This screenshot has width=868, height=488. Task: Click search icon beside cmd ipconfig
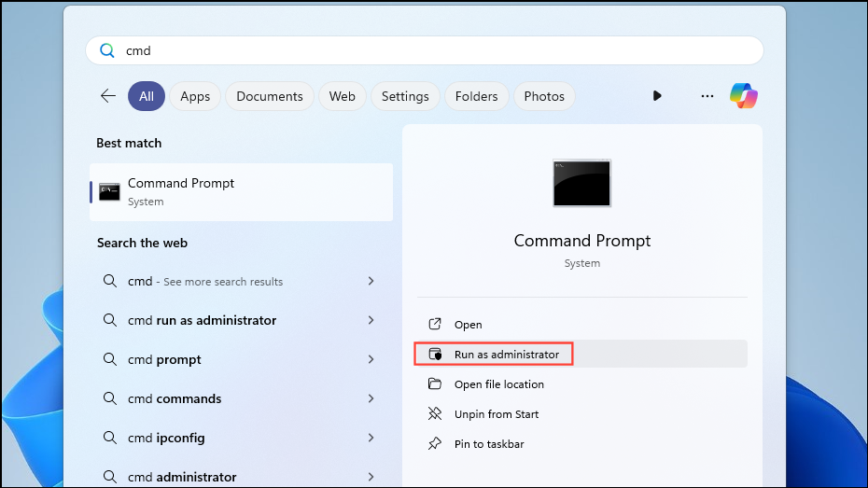click(x=109, y=438)
